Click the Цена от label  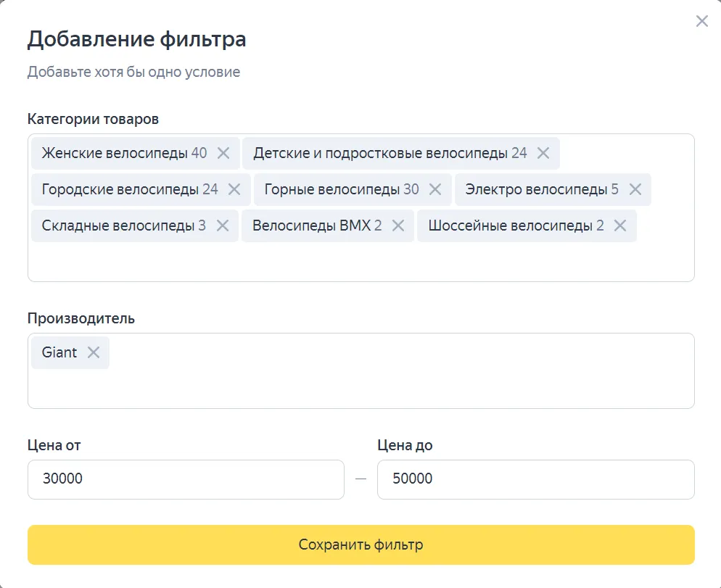click(x=54, y=445)
